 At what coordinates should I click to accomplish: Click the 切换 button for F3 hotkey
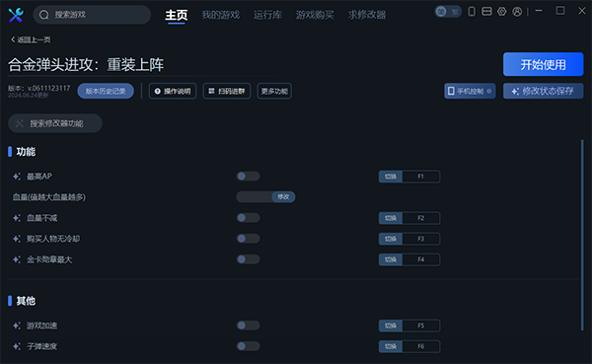(x=391, y=239)
